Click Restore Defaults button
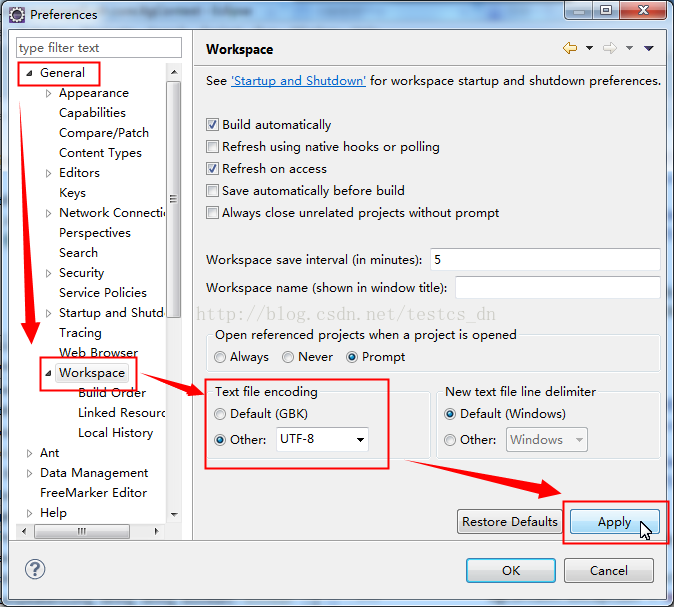This screenshot has height=607, width=674. click(509, 522)
